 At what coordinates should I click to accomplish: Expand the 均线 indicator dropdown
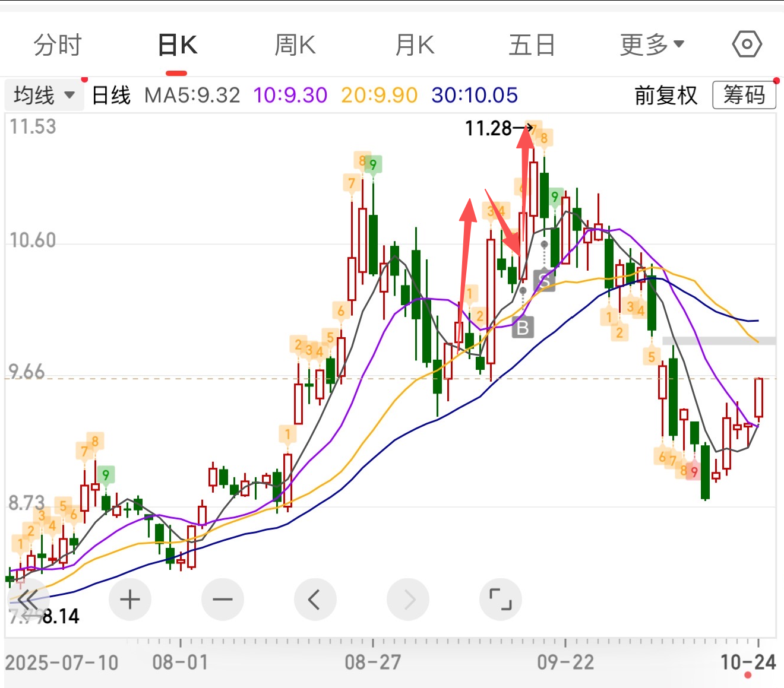44,96
